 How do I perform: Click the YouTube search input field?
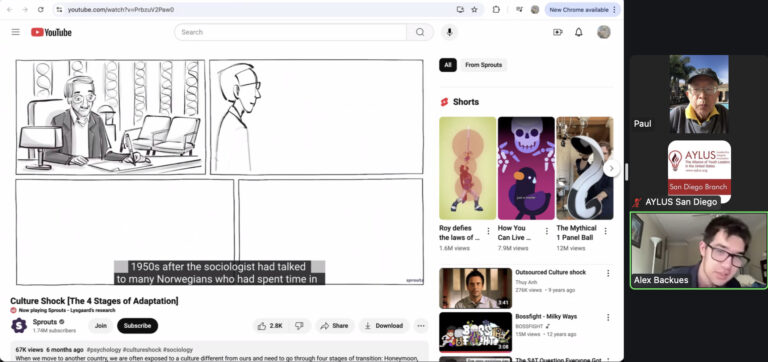pos(290,32)
